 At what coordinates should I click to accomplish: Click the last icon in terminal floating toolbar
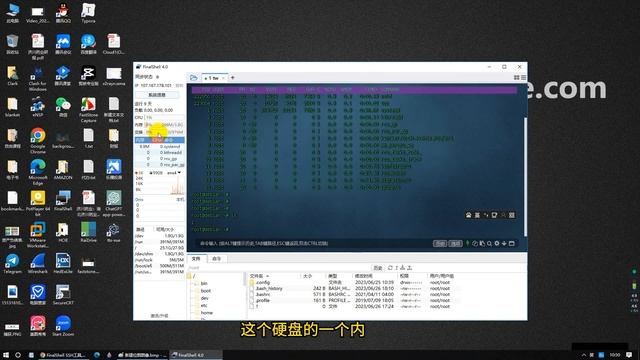coord(512,215)
